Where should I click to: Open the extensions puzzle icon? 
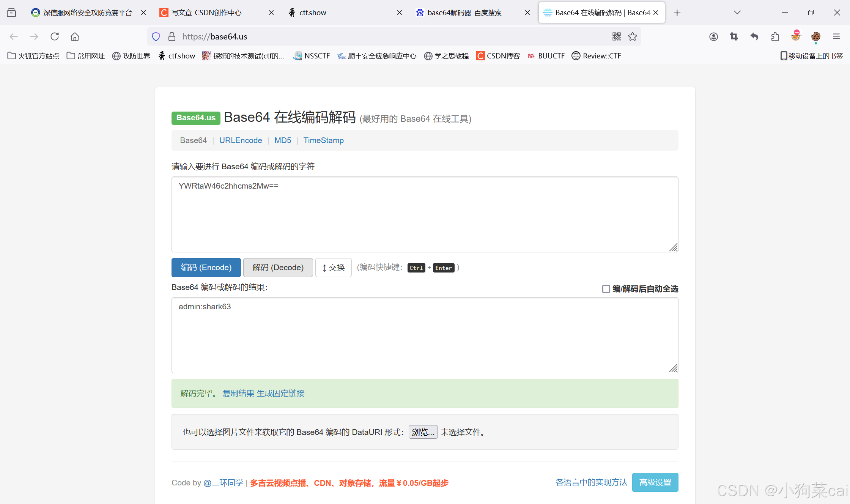[775, 36]
